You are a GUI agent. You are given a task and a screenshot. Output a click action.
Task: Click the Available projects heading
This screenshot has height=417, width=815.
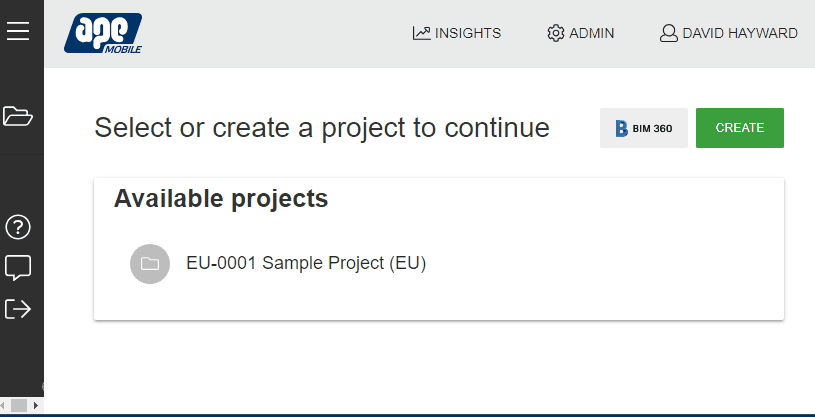click(x=221, y=199)
